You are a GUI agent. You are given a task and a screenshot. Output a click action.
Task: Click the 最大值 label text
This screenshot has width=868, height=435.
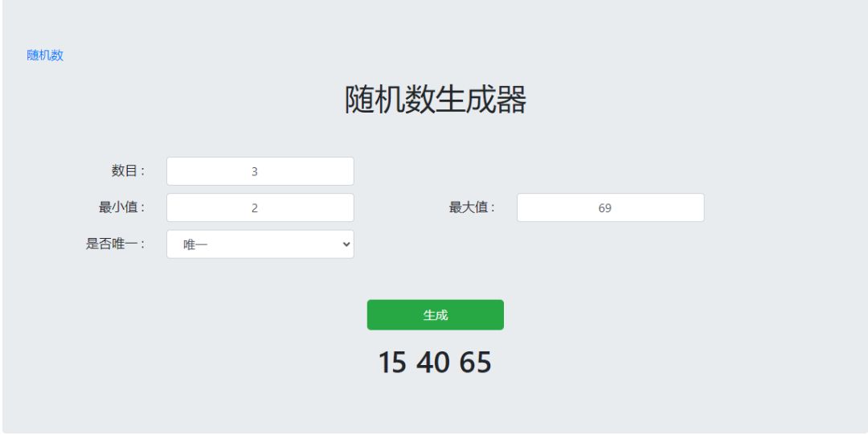471,207
